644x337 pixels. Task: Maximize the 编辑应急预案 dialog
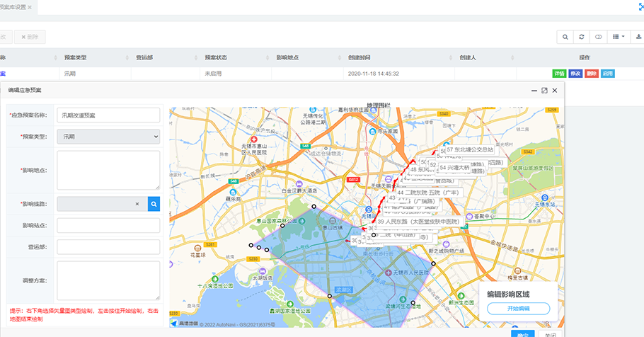[x=544, y=91]
